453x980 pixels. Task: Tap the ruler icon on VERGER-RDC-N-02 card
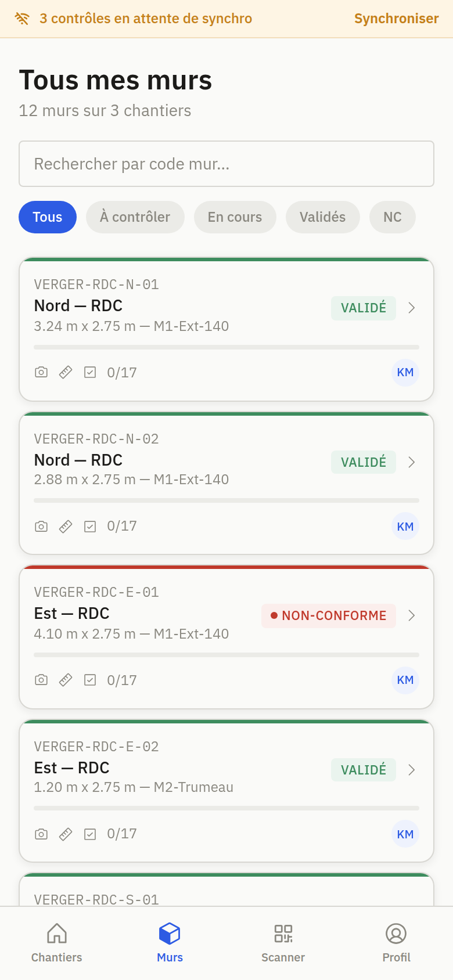(66, 527)
